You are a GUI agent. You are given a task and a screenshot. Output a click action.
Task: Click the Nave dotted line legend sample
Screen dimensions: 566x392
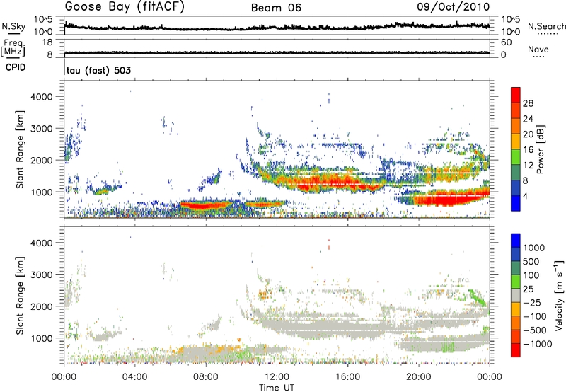pyautogui.click(x=538, y=57)
